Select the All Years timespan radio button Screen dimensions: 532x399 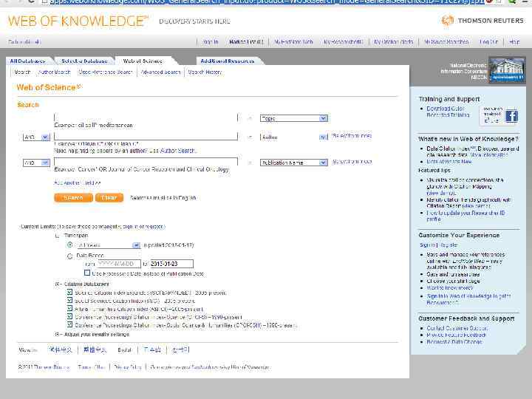tap(70, 245)
